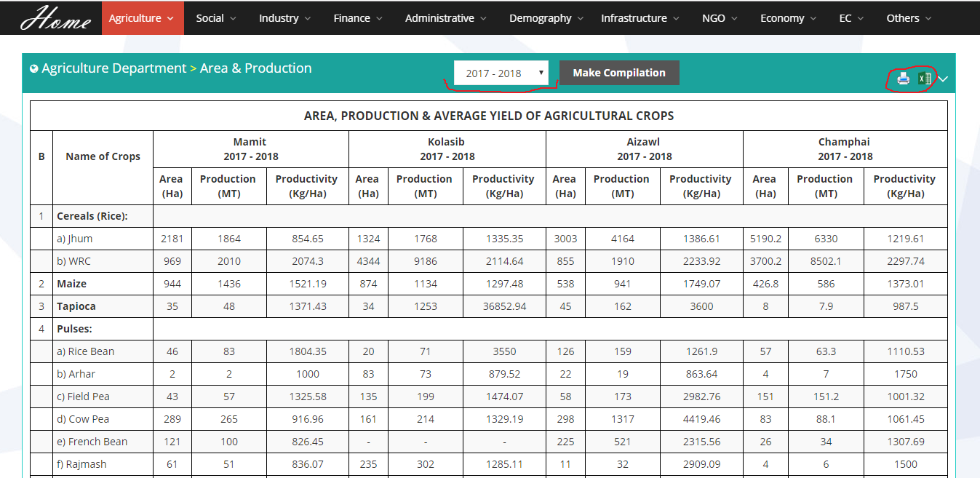Open the Agriculture menu

[x=142, y=18]
